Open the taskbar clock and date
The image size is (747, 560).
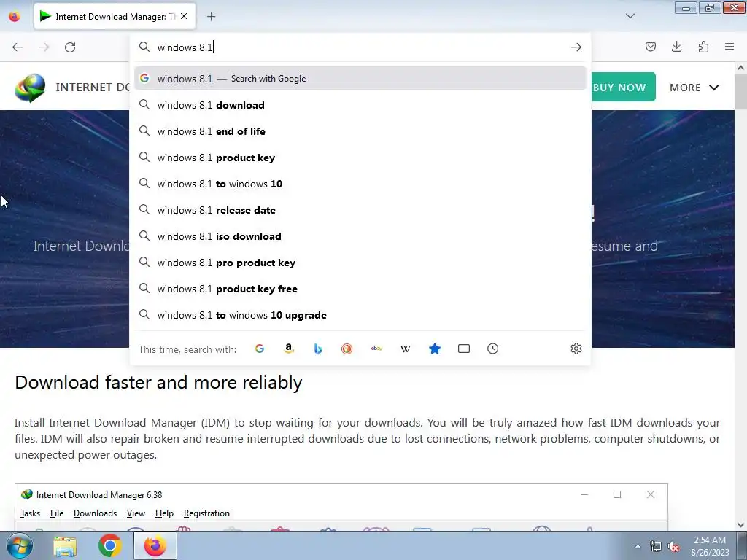710,546
